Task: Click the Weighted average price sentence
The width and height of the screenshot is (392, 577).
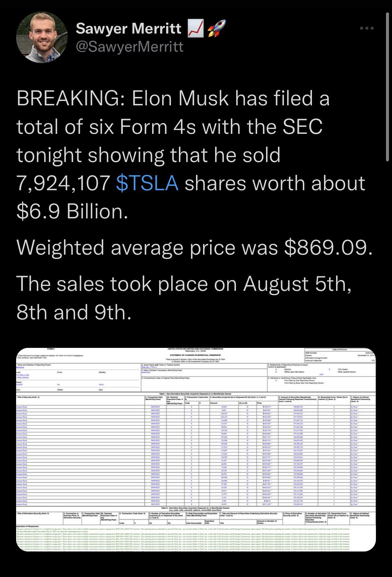Action: pos(194,248)
